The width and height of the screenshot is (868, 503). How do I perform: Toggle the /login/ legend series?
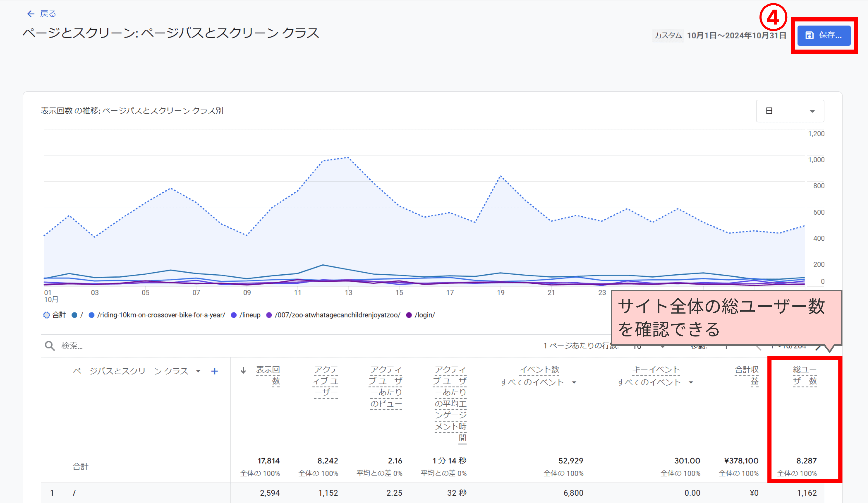(x=420, y=315)
